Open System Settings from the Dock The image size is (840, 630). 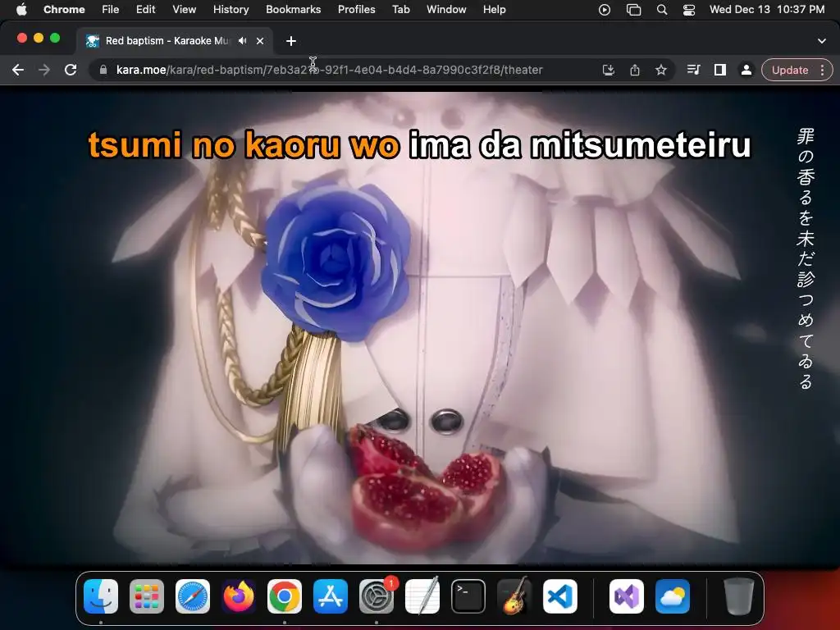[x=377, y=596]
